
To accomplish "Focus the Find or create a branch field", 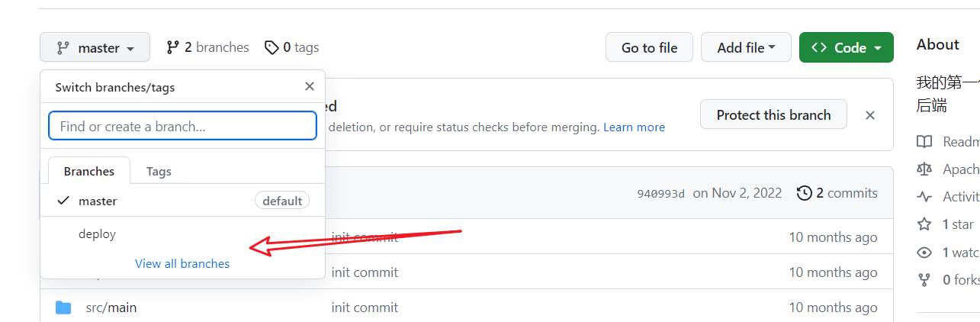I will [x=182, y=127].
